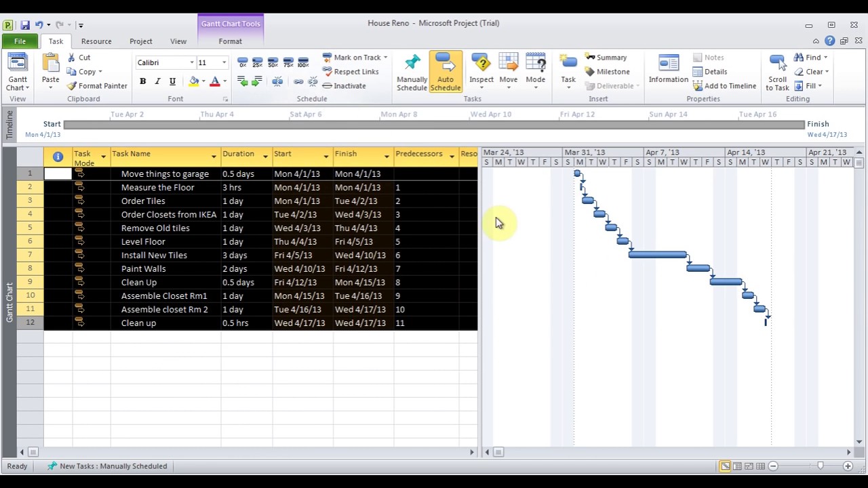
Task: Pick the background color fill bucket
Action: 194,81
